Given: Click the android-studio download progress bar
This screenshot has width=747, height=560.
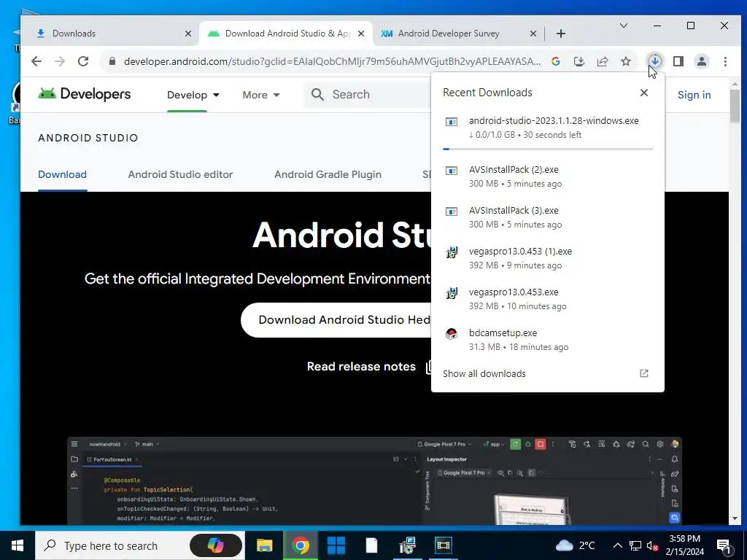Looking at the screenshot, I should (547, 149).
